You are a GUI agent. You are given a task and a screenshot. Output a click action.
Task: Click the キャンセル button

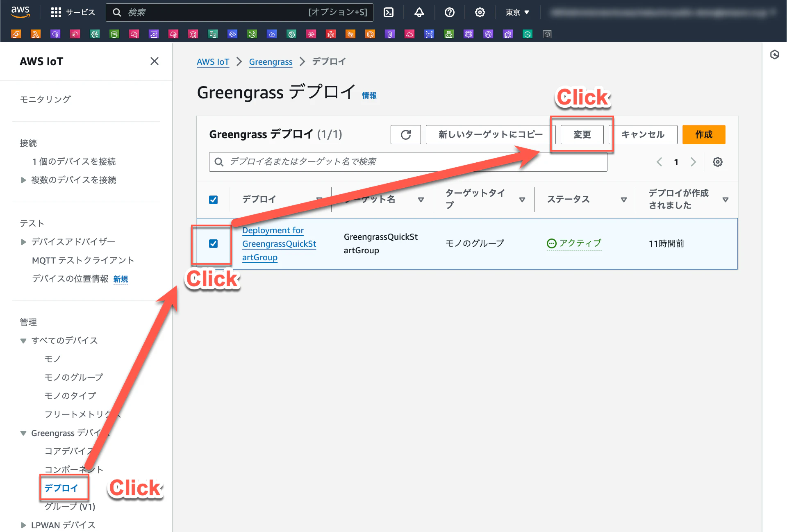click(x=643, y=134)
